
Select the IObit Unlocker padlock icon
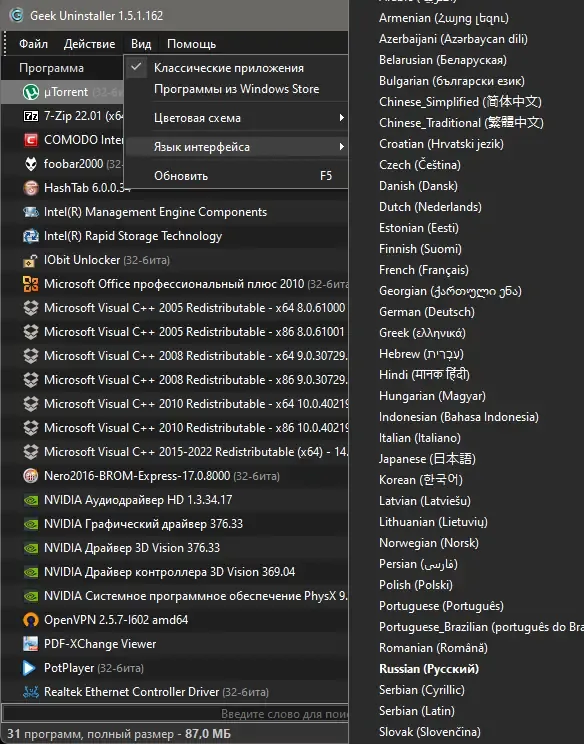click(31, 260)
